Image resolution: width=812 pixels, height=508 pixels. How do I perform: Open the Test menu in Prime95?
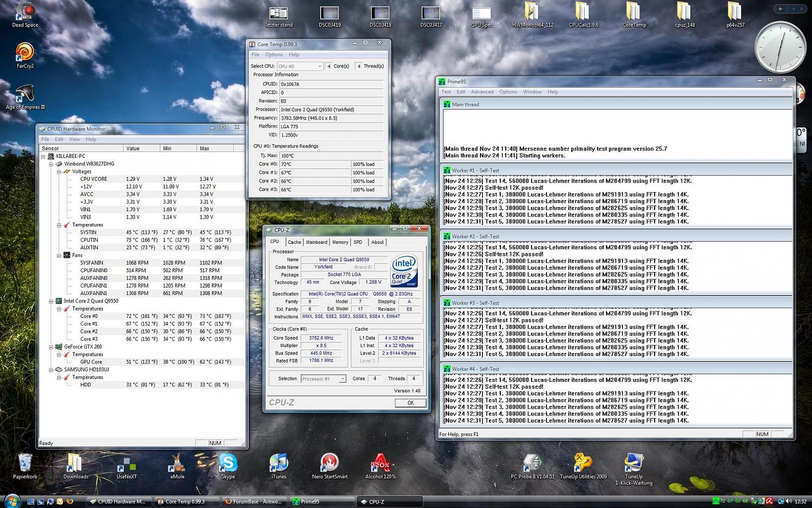pos(446,92)
